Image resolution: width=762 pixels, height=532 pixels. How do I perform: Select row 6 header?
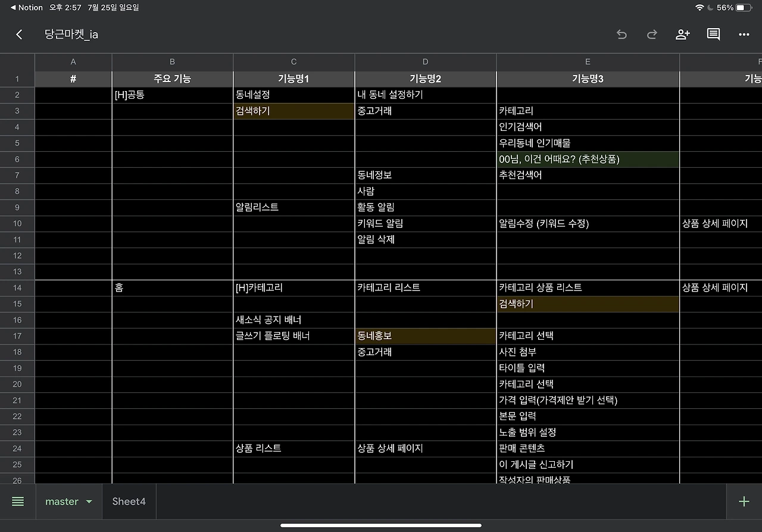pos(17,159)
